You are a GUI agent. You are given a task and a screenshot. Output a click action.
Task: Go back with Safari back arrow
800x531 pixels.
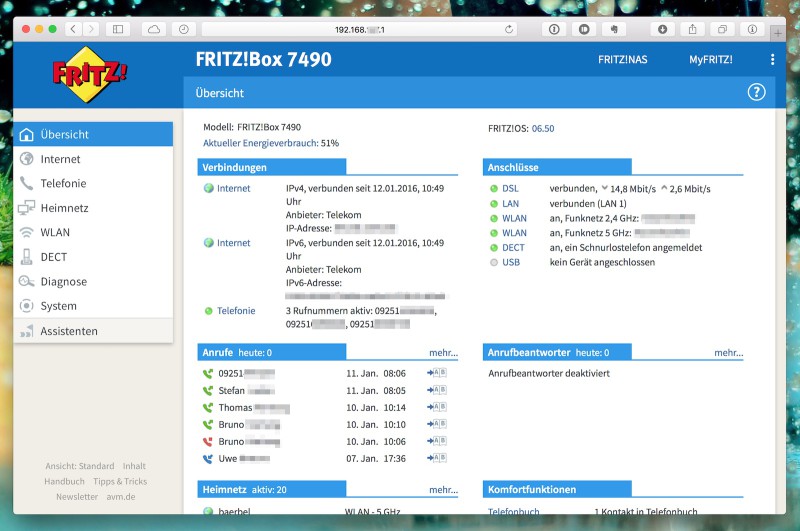click(x=73, y=30)
